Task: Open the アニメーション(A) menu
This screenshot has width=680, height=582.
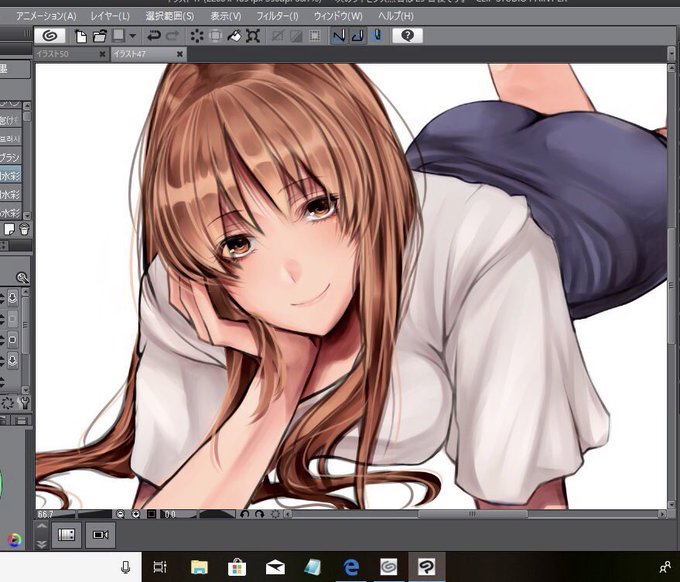Action: point(46,16)
